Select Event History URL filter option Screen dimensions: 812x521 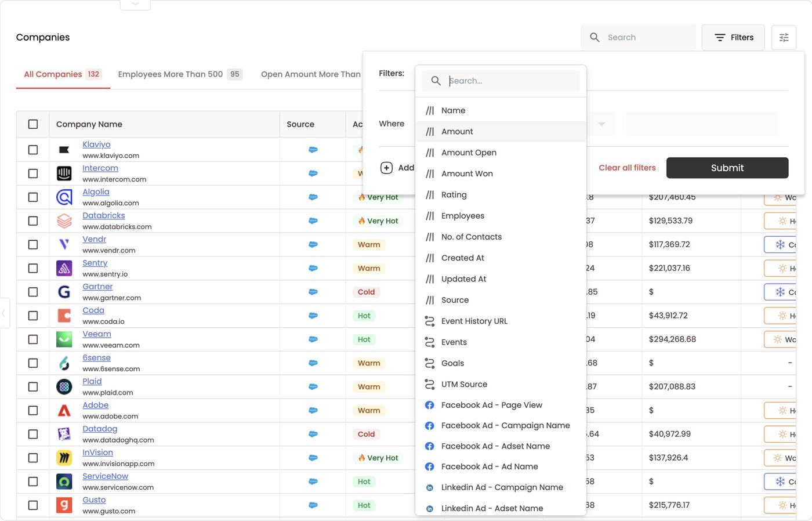click(x=501, y=321)
